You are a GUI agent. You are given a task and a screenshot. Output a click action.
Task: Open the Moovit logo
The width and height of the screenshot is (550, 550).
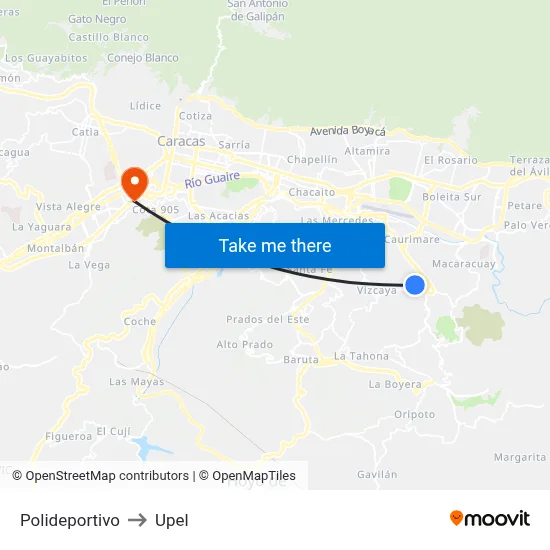pyautogui.click(x=490, y=518)
